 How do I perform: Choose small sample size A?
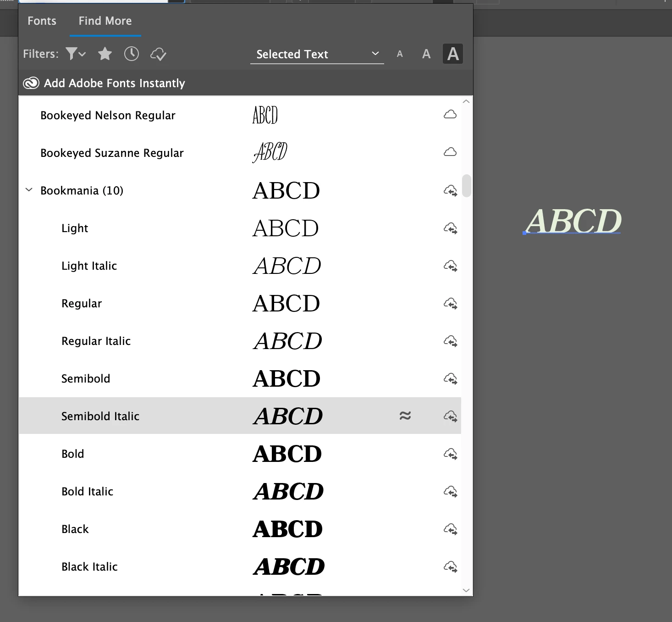click(400, 54)
